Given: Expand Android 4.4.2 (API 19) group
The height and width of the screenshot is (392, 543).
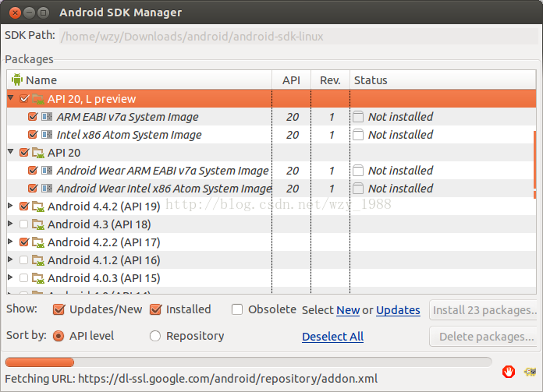Looking at the screenshot, I should [10, 206].
